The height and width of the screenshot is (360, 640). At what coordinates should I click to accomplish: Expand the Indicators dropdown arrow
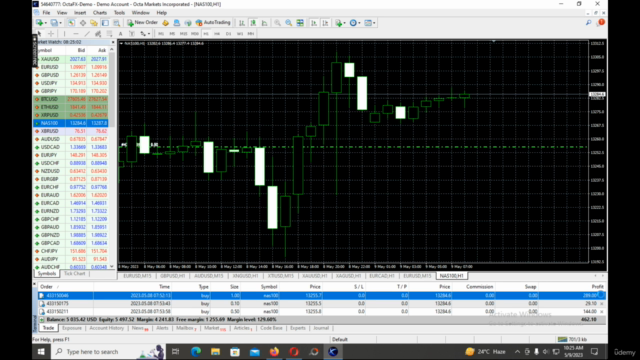[344, 23]
